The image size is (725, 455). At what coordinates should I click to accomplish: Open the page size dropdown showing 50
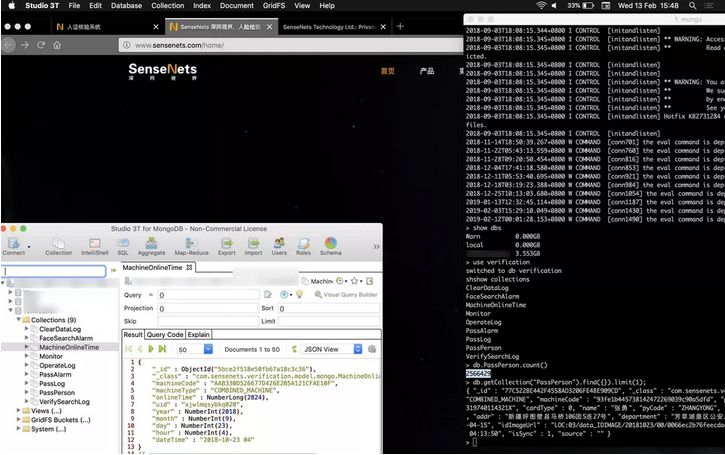208,349
